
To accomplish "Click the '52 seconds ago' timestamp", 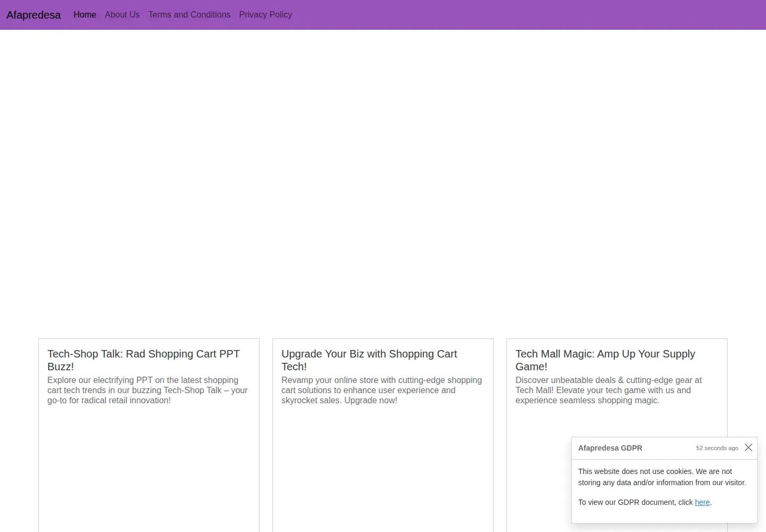I will [717, 448].
